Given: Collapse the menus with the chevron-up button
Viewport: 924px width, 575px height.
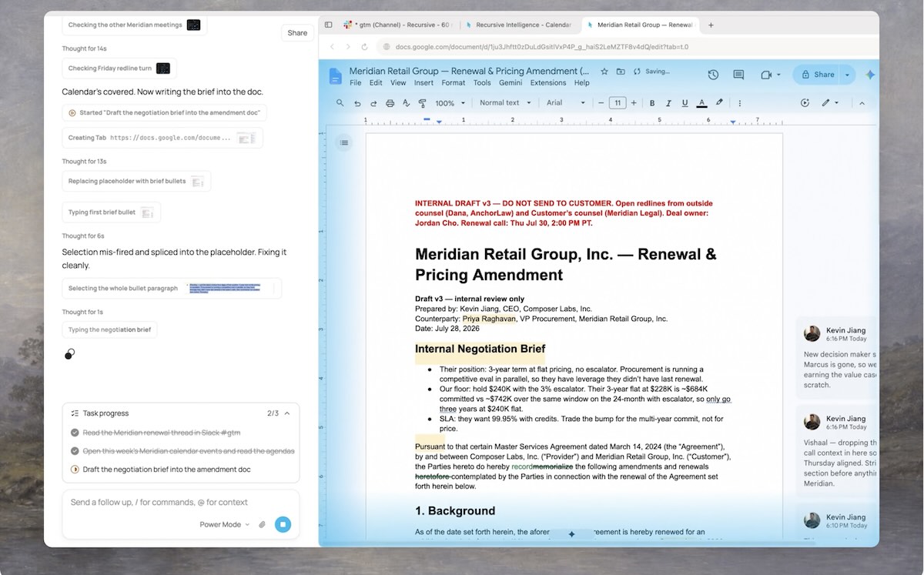Looking at the screenshot, I should [x=862, y=102].
